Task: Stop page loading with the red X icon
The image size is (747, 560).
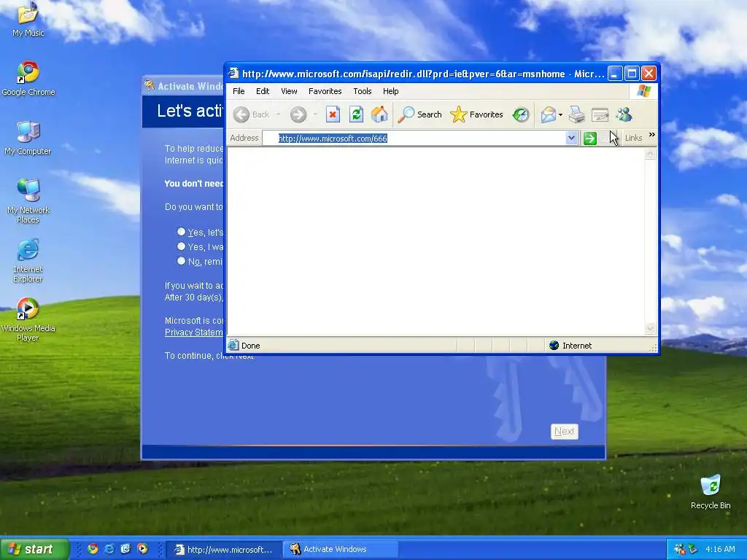Action: (x=333, y=114)
